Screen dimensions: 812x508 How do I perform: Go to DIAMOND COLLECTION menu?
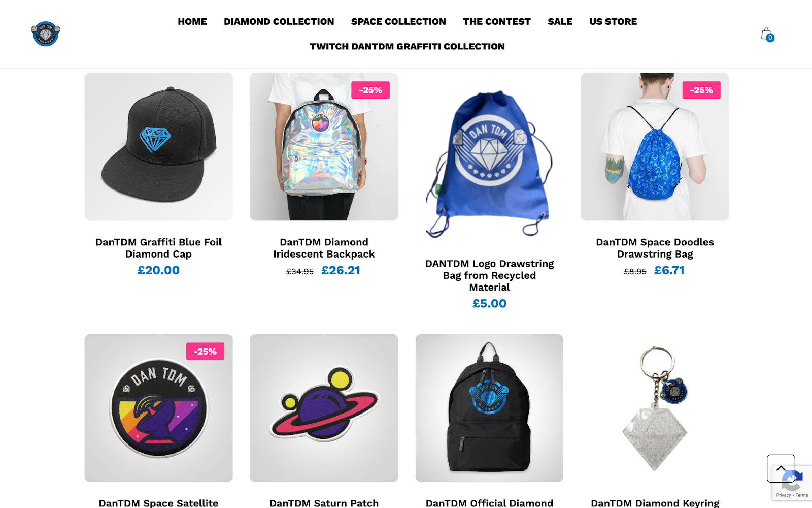click(x=279, y=22)
